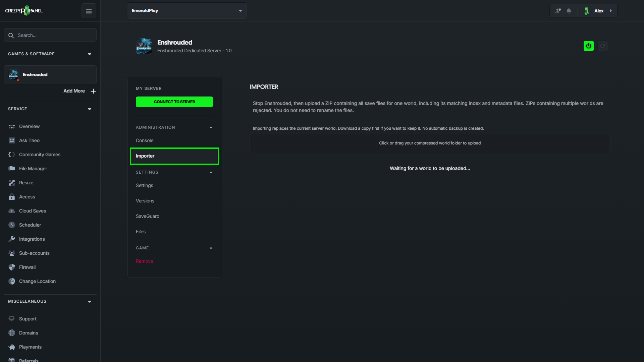The width and height of the screenshot is (644, 362).
Task: Click the Firewall shield icon
Action: coord(12,267)
